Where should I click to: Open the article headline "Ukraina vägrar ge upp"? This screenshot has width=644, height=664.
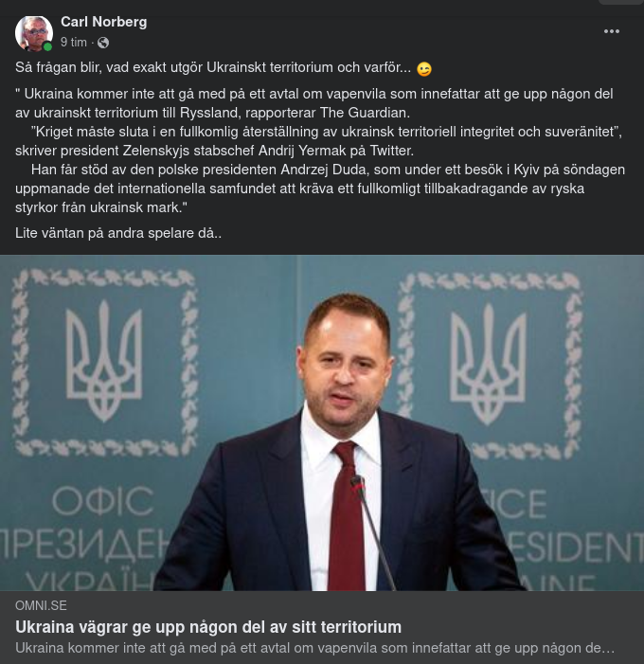(x=208, y=627)
